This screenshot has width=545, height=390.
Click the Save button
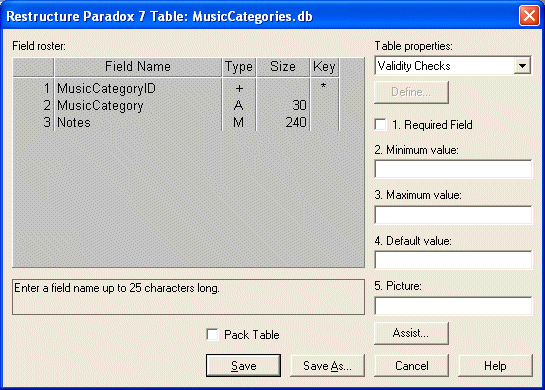[x=243, y=365]
